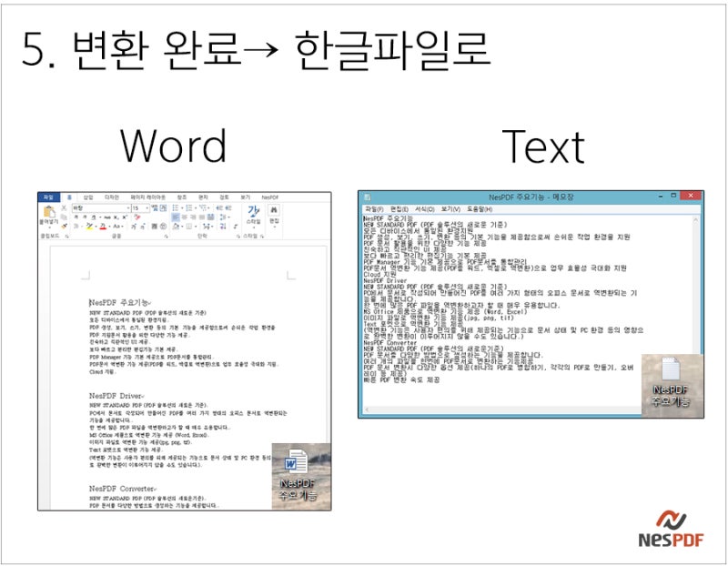Click the Notepad horizontal scrollbar left arrow
Viewport: 728px width, 566px height.
pos(367,409)
